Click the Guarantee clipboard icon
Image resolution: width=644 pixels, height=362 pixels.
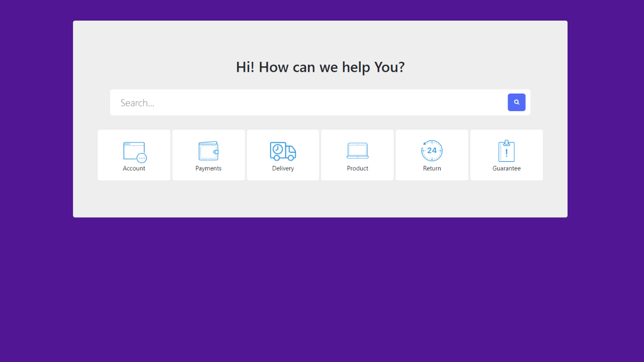(x=506, y=150)
